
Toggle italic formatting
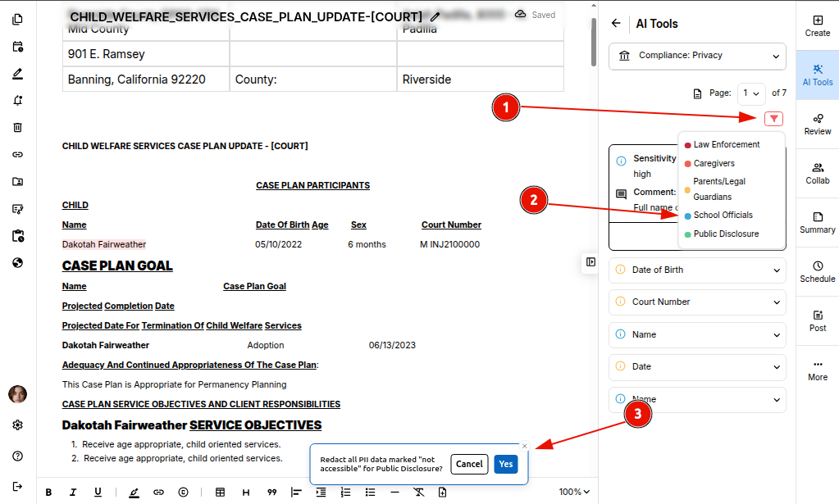click(73, 492)
